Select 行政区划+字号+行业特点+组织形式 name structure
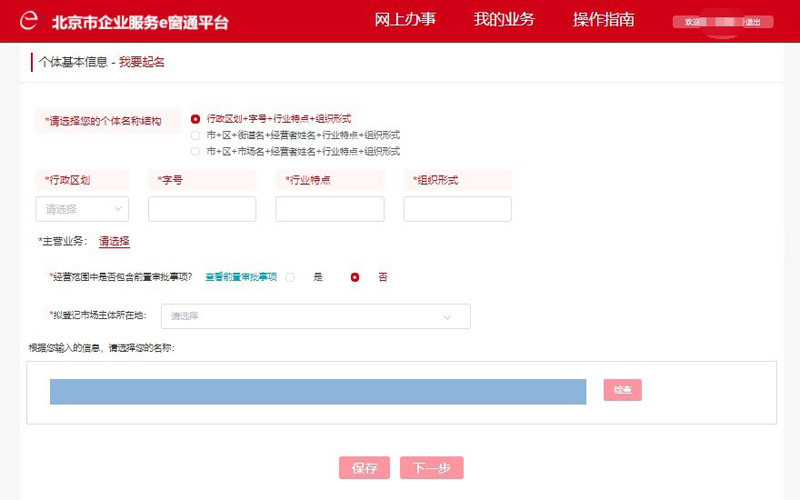The height and width of the screenshot is (500, 800). pyautogui.click(x=196, y=119)
